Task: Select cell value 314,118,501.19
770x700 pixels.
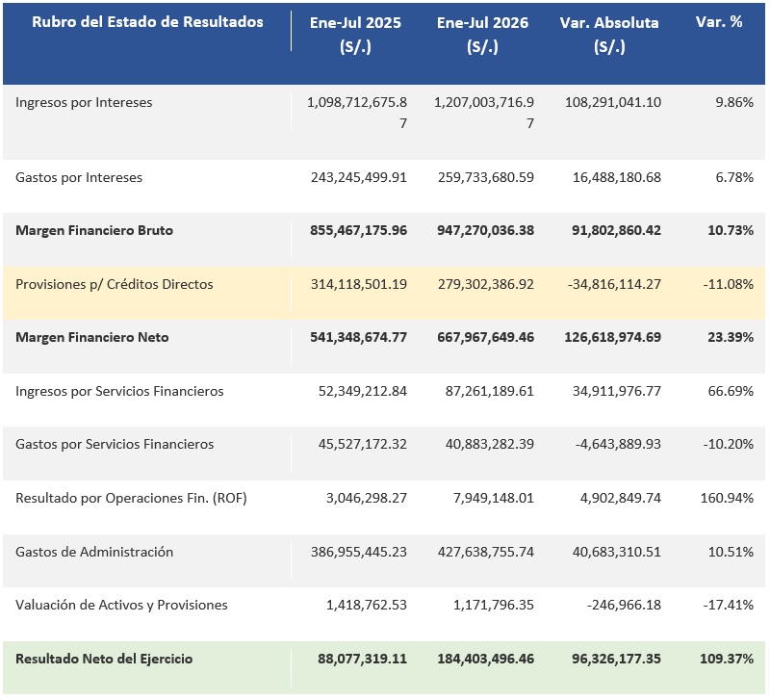Action: [359, 284]
